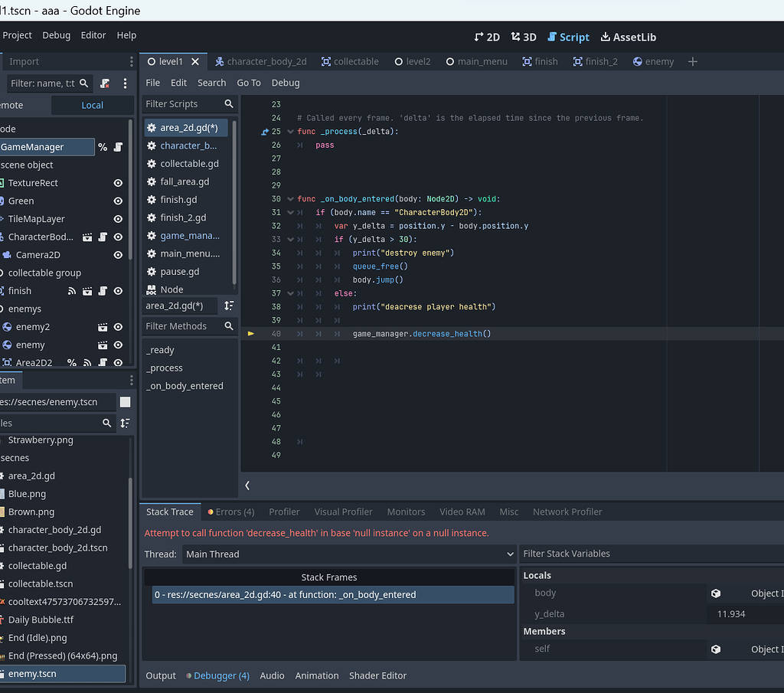Collapse the scripts panel with left chevron
Image resolution: width=784 pixels, height=693 pixels.
tap(247, 485)
